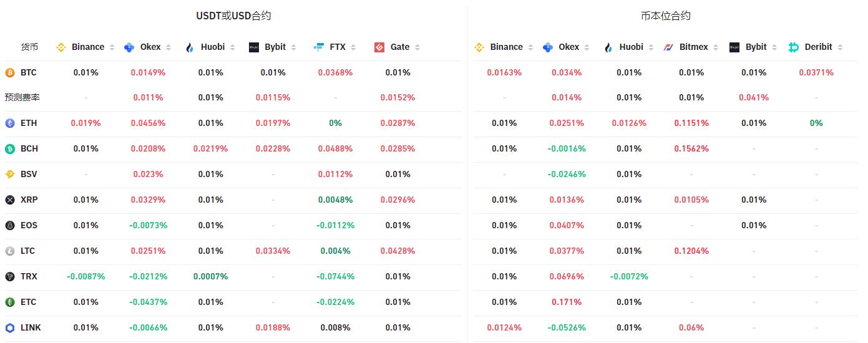Image resolution: width=868 pixels, height=343 pixels.
Task: Click the 预测费率 row label
Action: (22, 98)
